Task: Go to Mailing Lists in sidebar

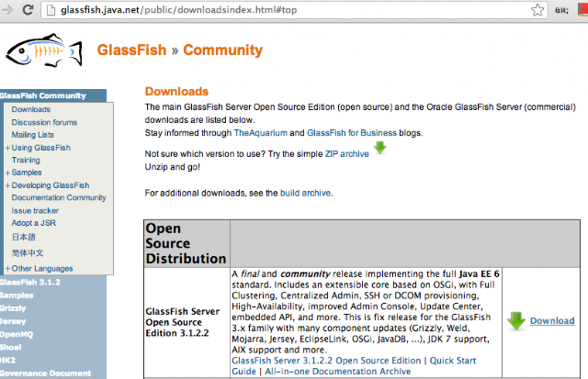Action: [33, 135]
